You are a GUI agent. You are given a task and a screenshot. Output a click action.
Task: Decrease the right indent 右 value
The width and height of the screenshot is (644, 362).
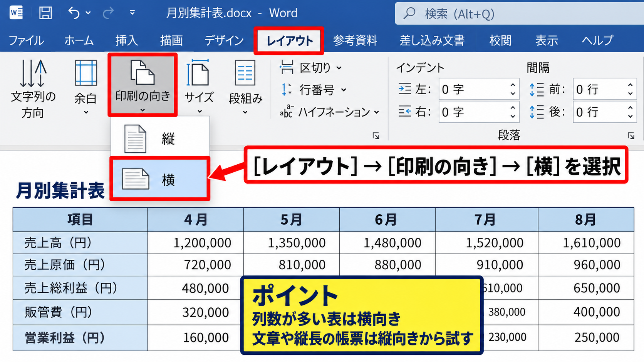[513, 117]
